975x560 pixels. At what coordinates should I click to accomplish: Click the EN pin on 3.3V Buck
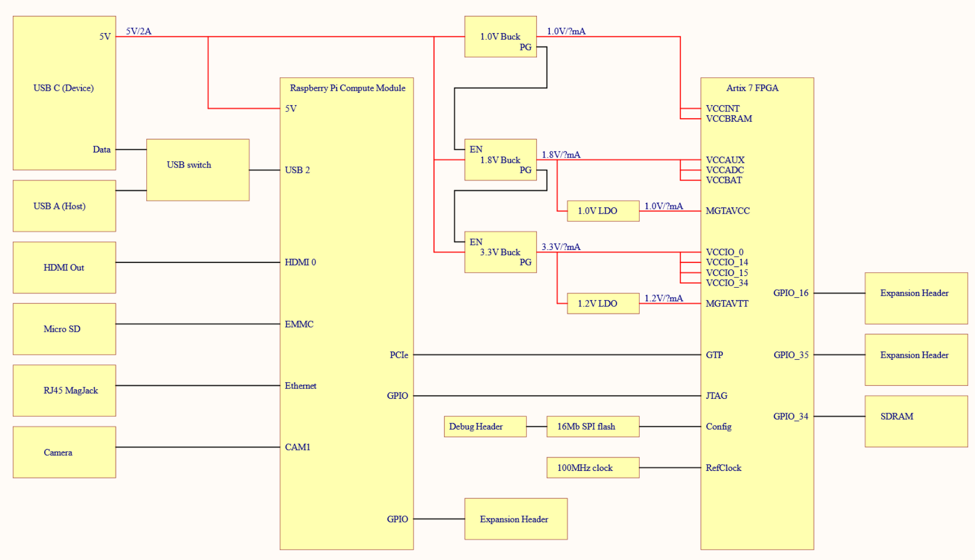[476, 242]
